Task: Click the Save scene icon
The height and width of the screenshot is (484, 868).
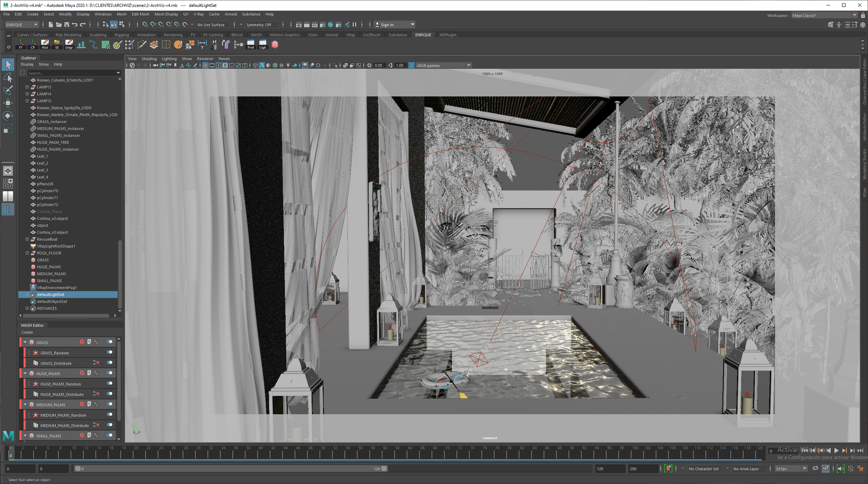Action: (67, 25)
